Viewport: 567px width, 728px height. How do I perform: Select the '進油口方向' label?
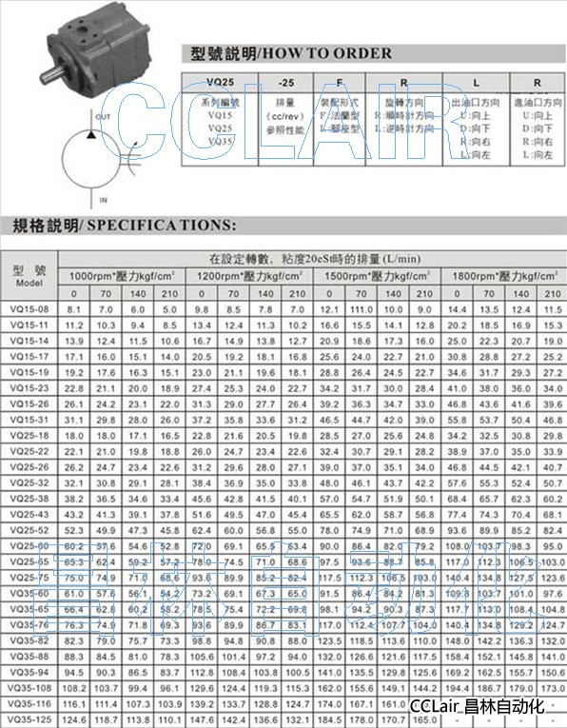538,103
